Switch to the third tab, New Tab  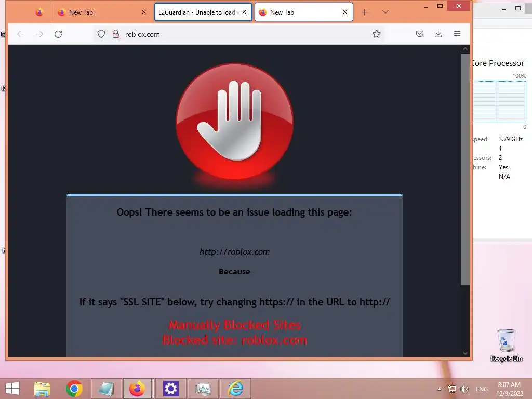(x=303, y=12)
